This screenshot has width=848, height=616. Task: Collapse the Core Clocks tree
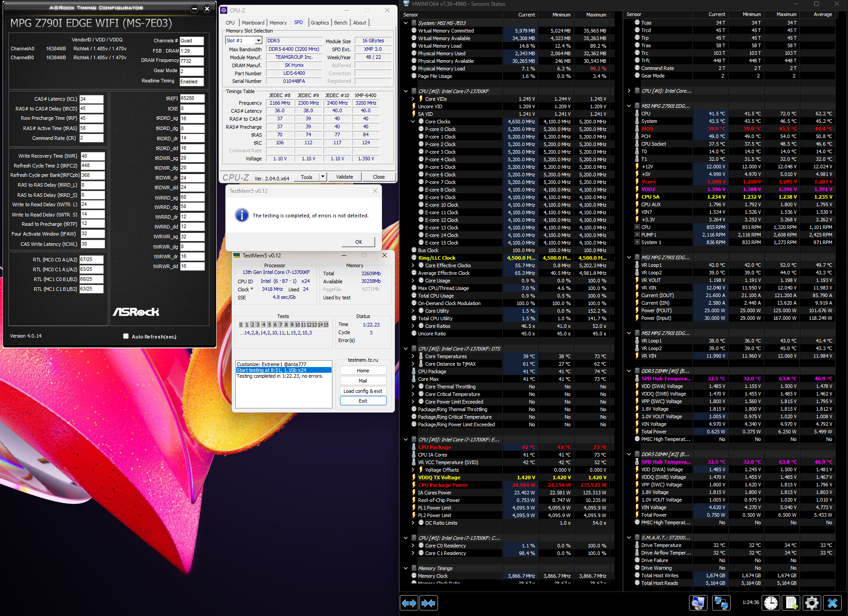413,122
